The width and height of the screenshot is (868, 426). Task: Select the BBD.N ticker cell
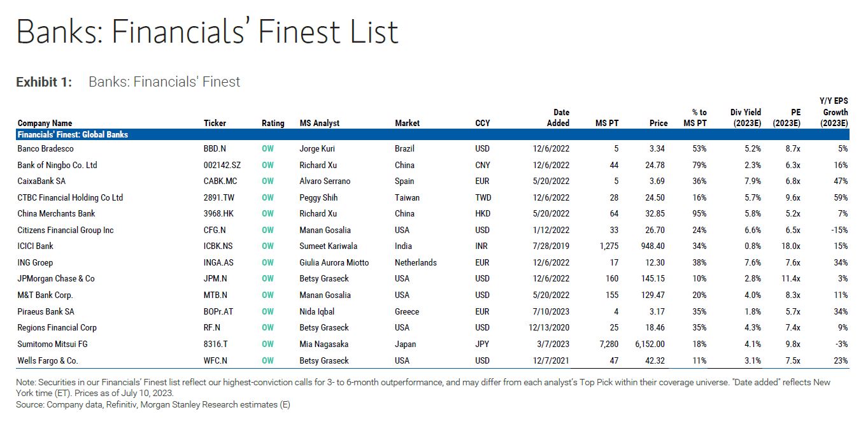click(215, 149)
